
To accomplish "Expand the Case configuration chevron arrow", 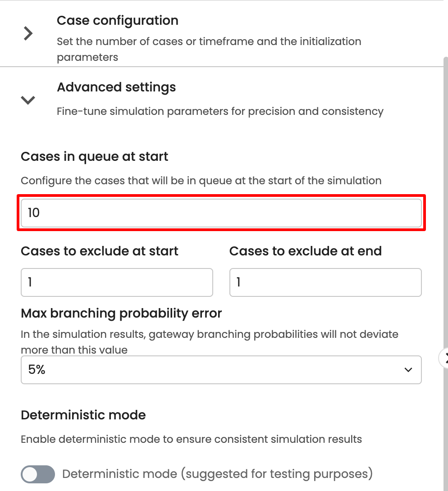I will (28, 34).
